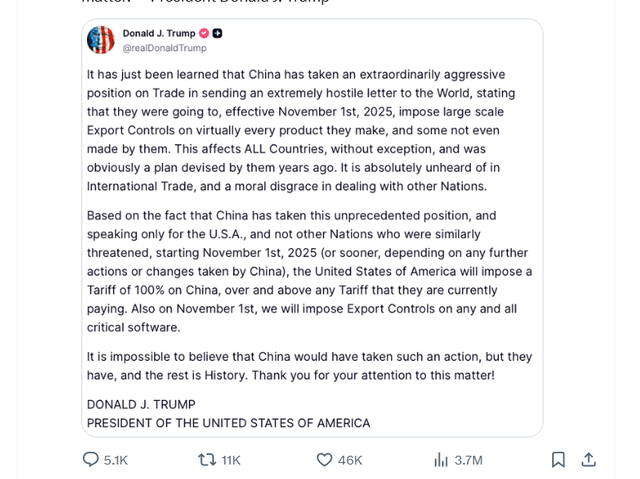Repost this post using the retweet icon
The height and width of the screenshot is (479, 640).
207,460
